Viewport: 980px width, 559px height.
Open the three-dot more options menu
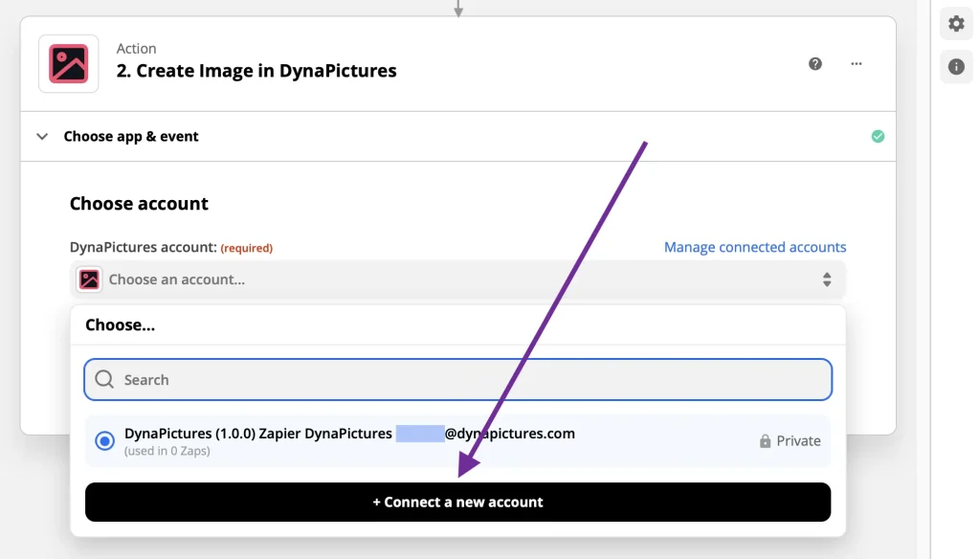[x=857, y=64]
